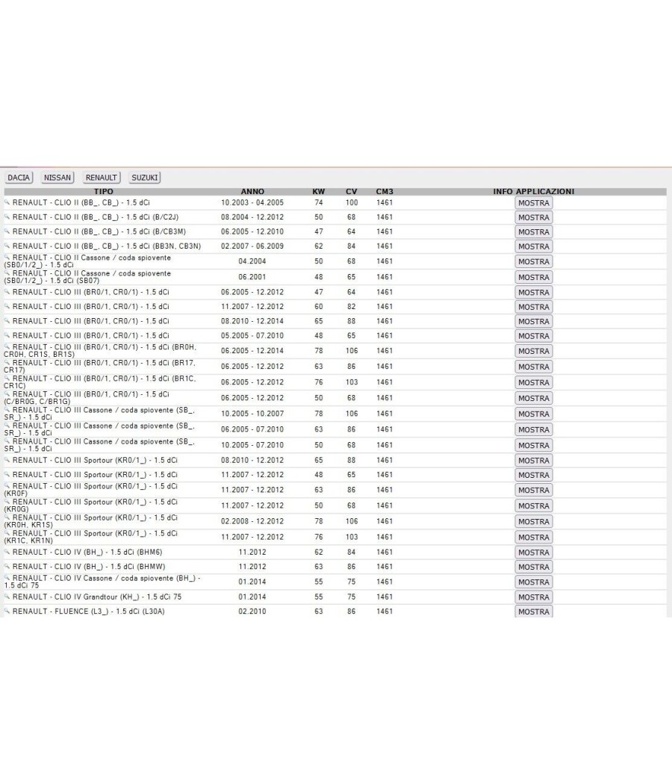Viewport: 672px width, 784px height.
Task: Click the INFO APPLICAZIONI column header
Action: point(534,191)
